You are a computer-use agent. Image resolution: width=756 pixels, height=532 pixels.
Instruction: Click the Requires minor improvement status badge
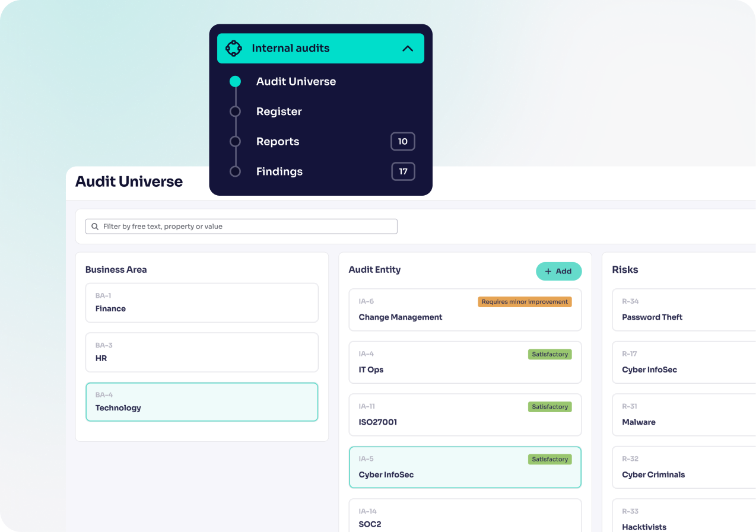525,301
